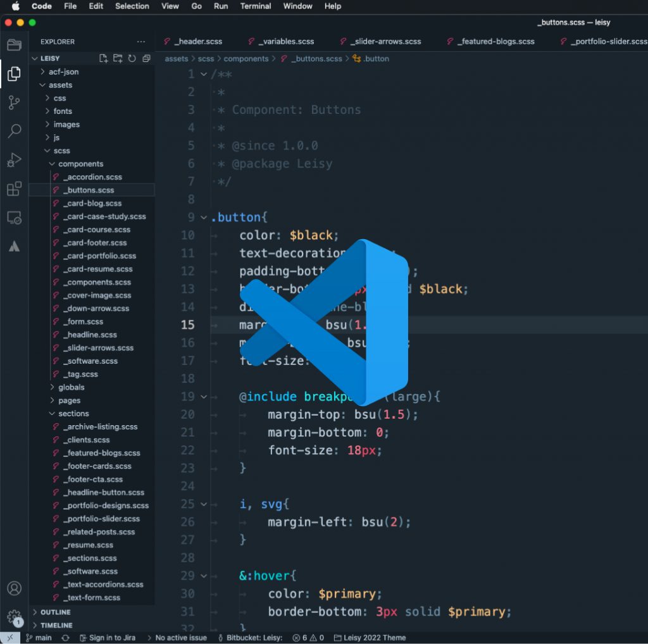
Task: Click Bitbucket: Leisy status item
Action: [251, 638]
